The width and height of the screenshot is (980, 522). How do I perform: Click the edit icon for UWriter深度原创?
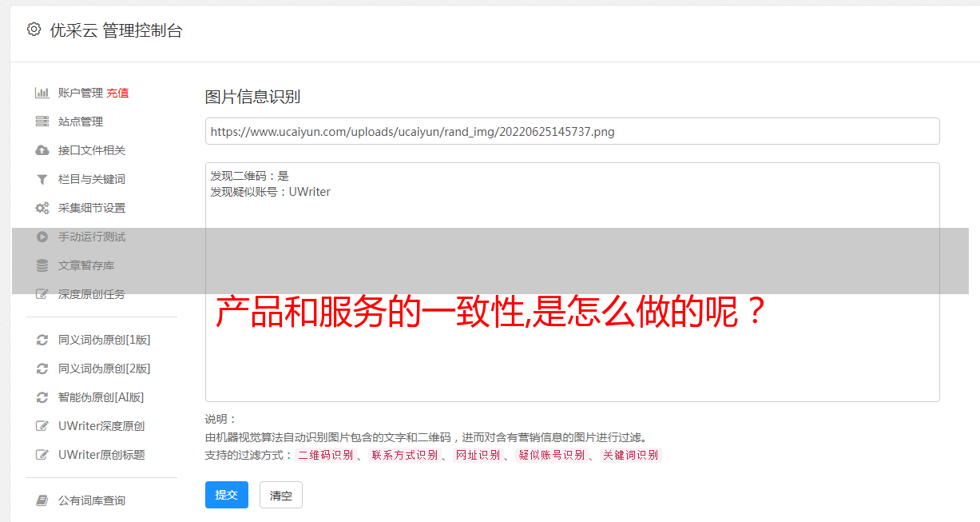(x=42, y=426)
